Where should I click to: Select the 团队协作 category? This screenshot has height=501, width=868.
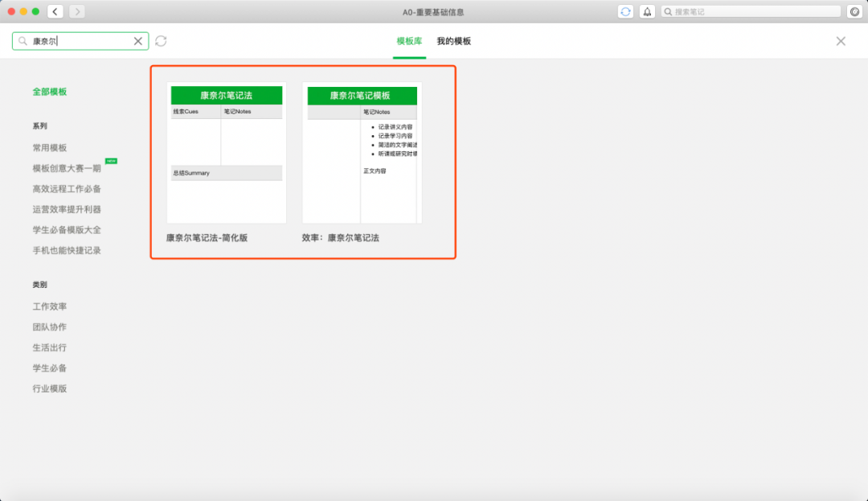pyautogui.click(x=49, y=326)
